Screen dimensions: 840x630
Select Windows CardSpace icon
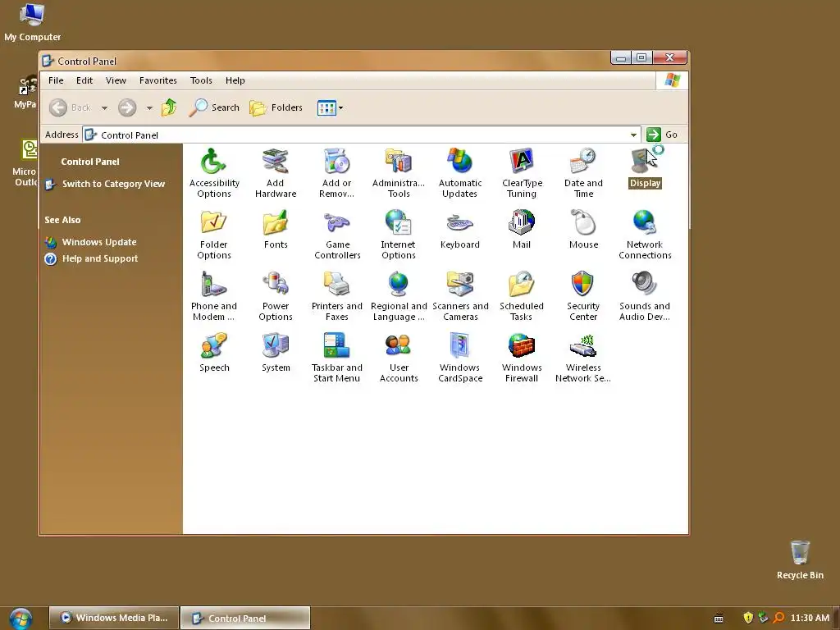coord(460,358)
